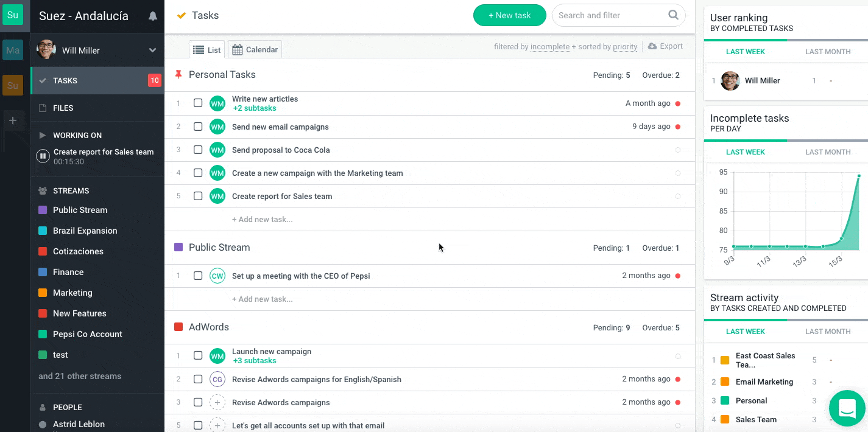
Task: Click the notifications bell icon
Action: click(x=153, y=16)
